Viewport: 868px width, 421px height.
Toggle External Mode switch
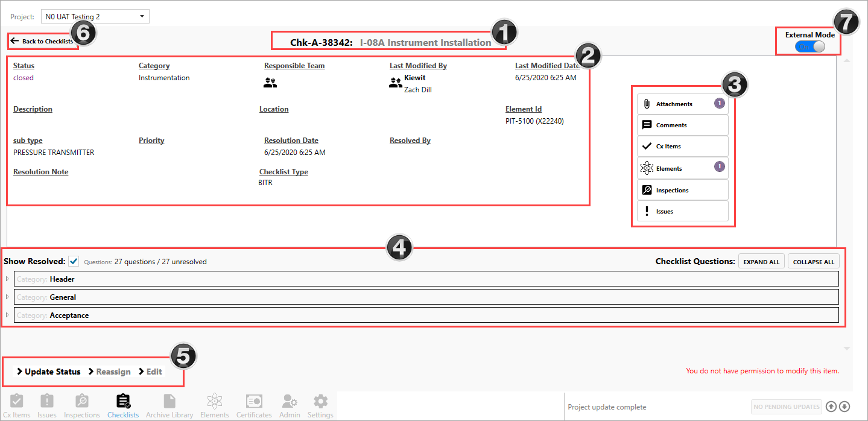pos(809,46)
